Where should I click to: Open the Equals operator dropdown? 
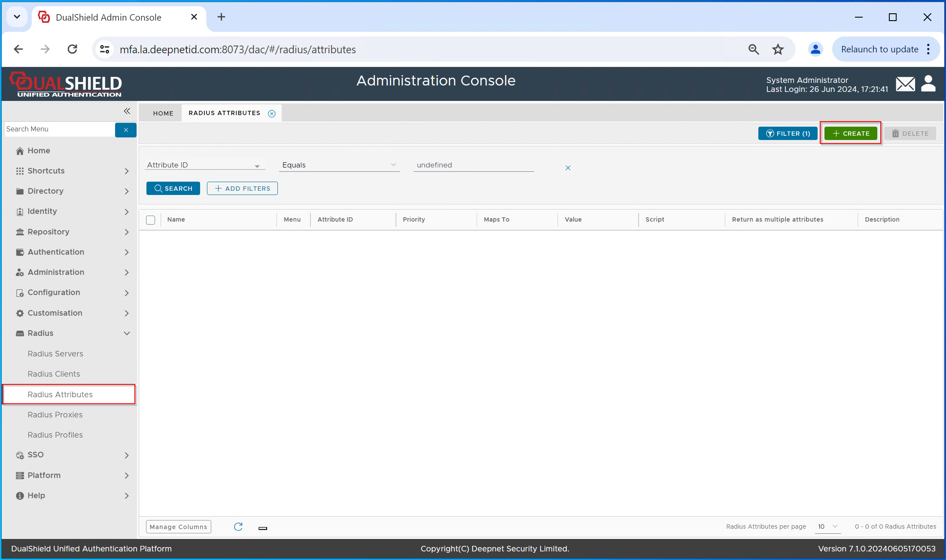339,165
